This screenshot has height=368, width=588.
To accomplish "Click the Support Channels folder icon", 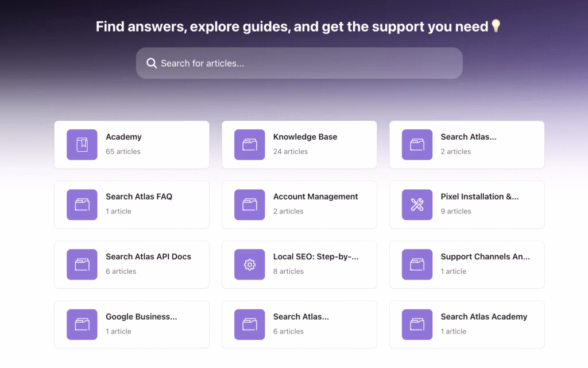I will click(417, 264).
